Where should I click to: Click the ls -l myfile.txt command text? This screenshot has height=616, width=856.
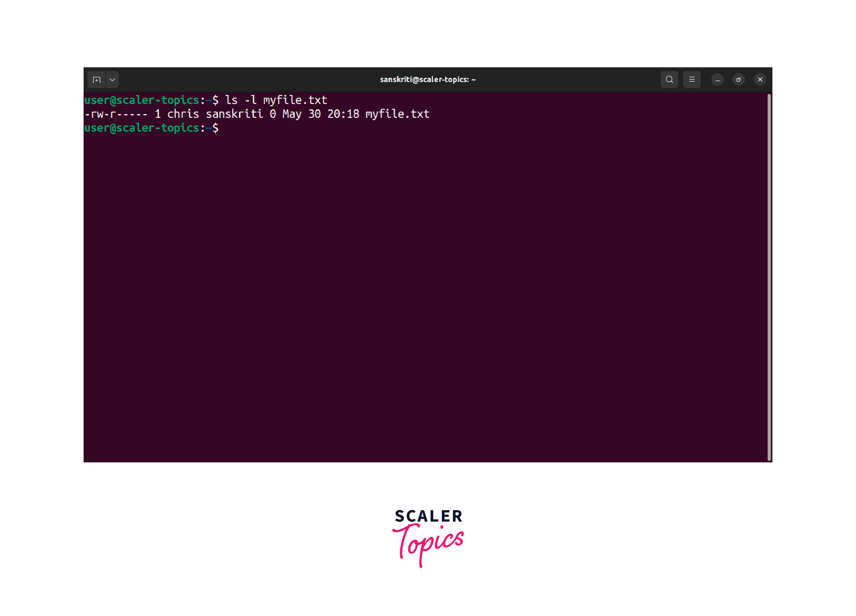coord(276,100)
